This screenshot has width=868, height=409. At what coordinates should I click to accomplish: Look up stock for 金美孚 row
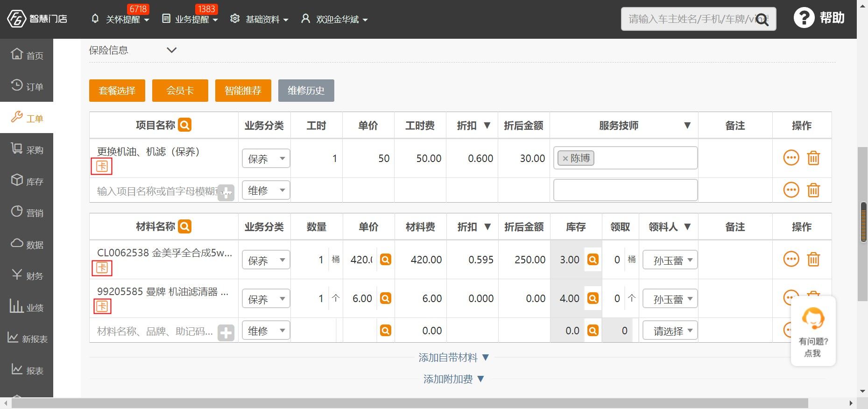click(593, 260)
